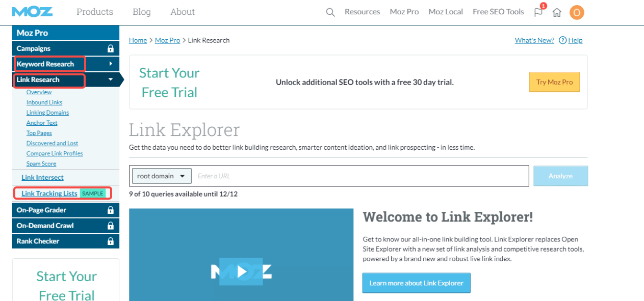Open the About menu item
This screenshot has height=301, width=644.
click(x=183, y=12)
